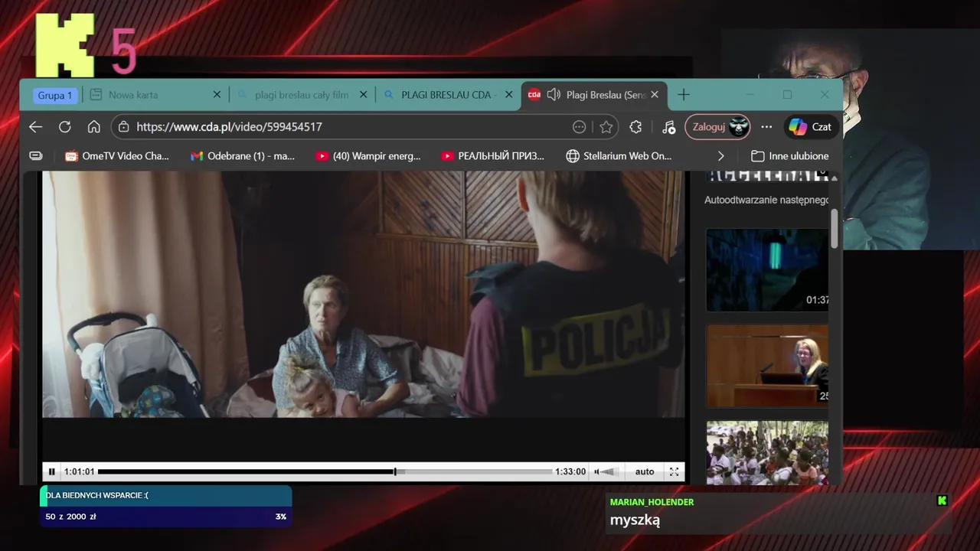The height and width of the screenshot is (551, 980).
Task: Open the favorites bar tab-groups icon
Action: 36,155
